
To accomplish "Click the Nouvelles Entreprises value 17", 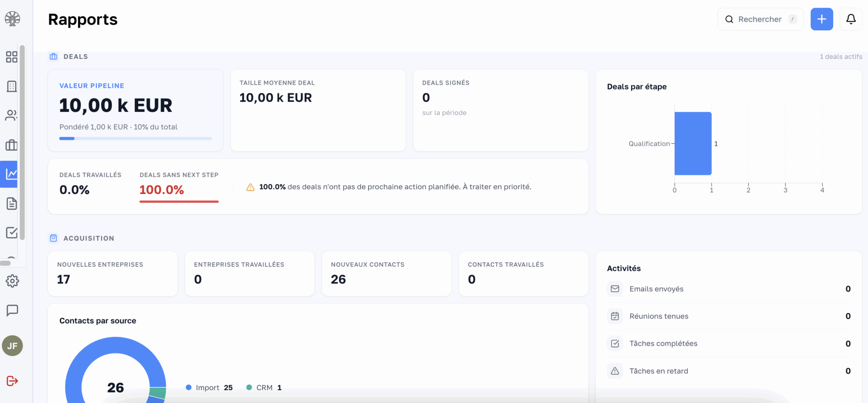I will click(x=64, y=279).
